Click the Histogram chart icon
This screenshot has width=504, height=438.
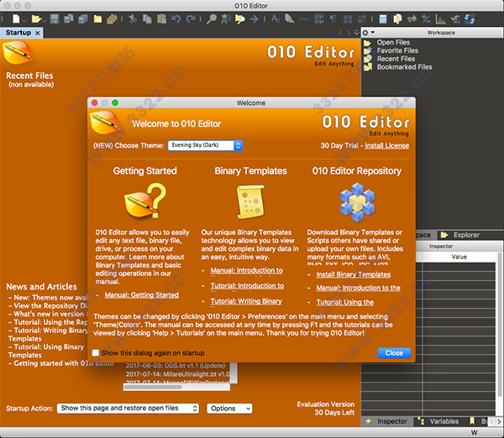(440, 19)
